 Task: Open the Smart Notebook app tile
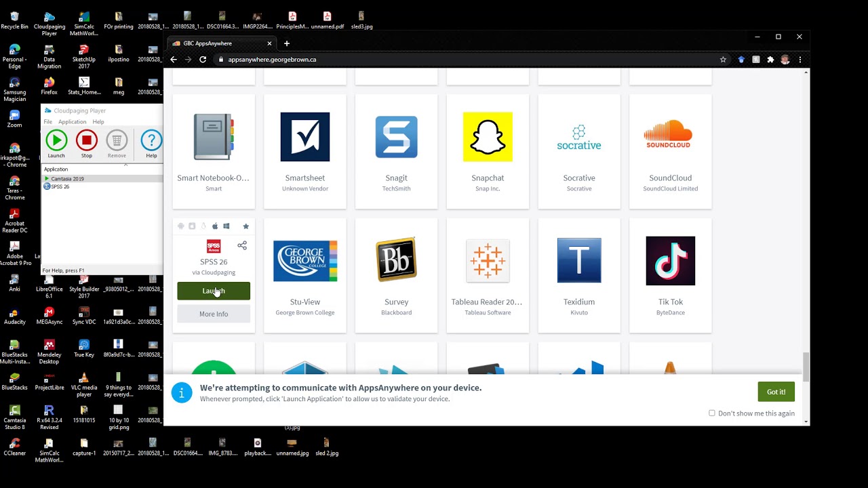(x=214, y=152)
